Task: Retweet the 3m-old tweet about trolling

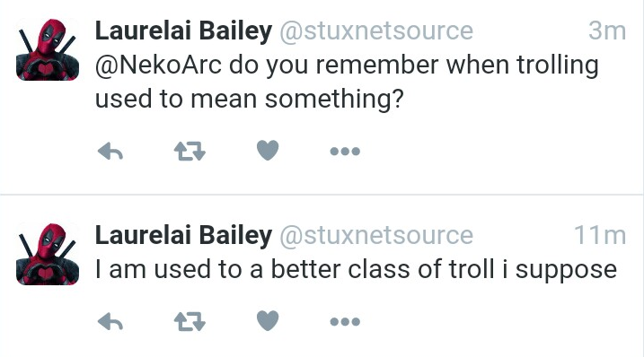Action: click(x=190, y=151)
